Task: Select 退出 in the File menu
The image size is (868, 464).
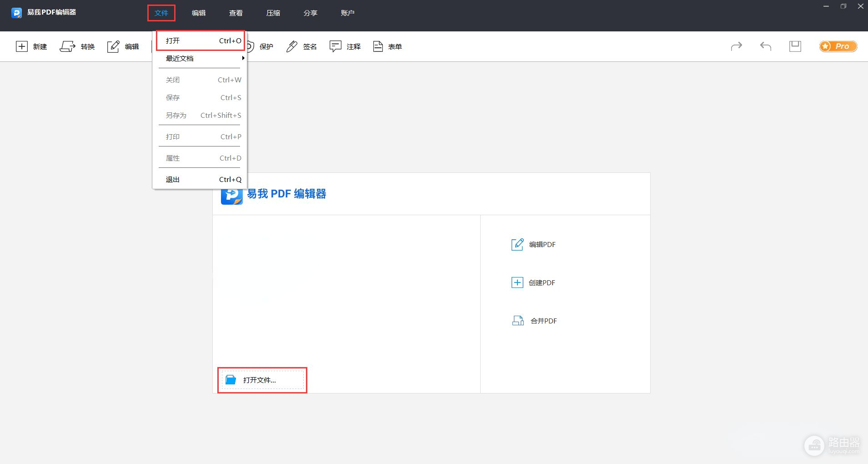Action: tap(200, 179)
